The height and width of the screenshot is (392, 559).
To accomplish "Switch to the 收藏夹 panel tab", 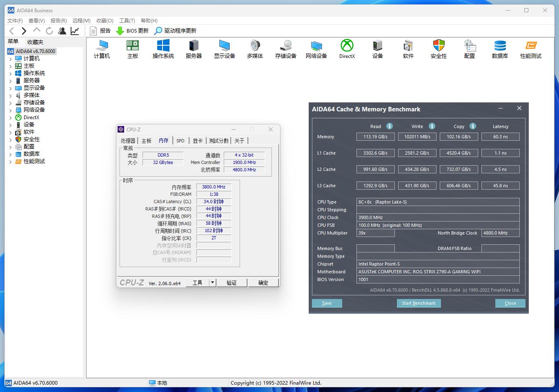I will (35, 42).
